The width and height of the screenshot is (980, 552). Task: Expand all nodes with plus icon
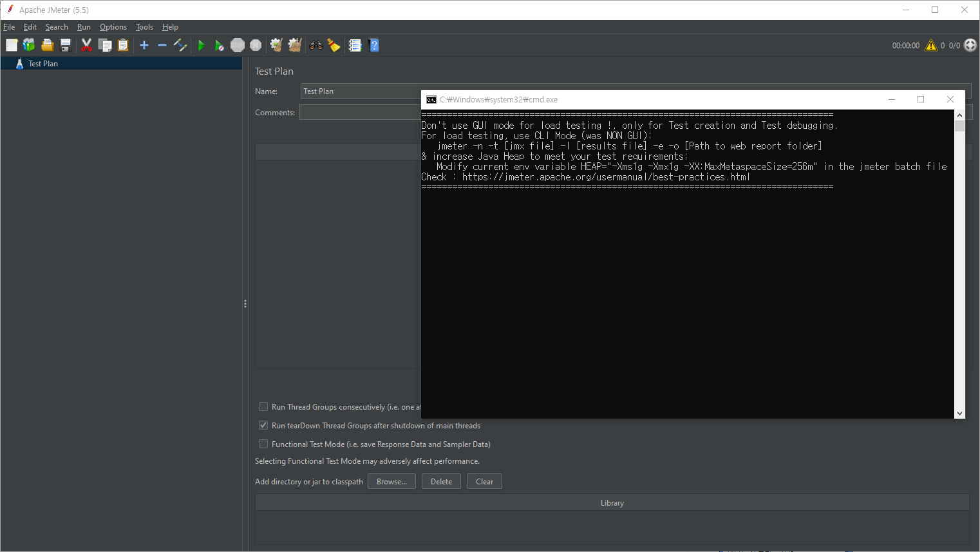coord(144,45)
